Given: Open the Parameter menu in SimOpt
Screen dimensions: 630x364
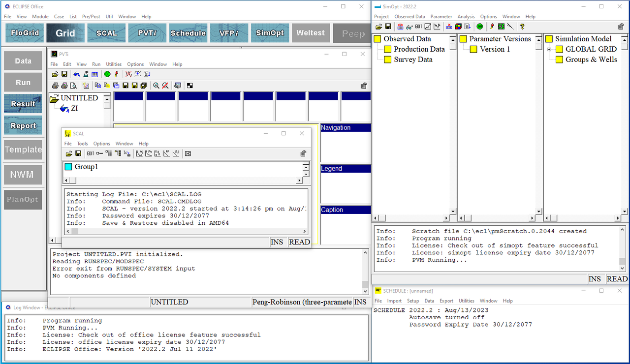Looking at the screenshot, I should 441,17.
